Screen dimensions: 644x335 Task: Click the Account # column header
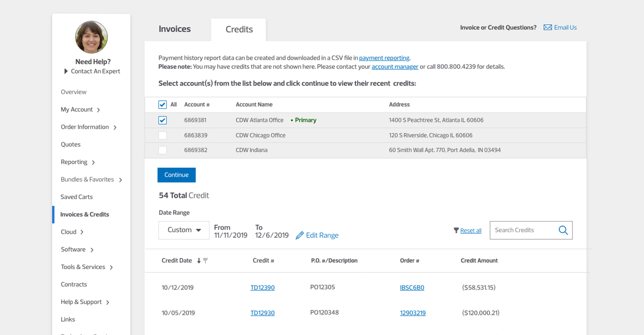pos(197,104)
